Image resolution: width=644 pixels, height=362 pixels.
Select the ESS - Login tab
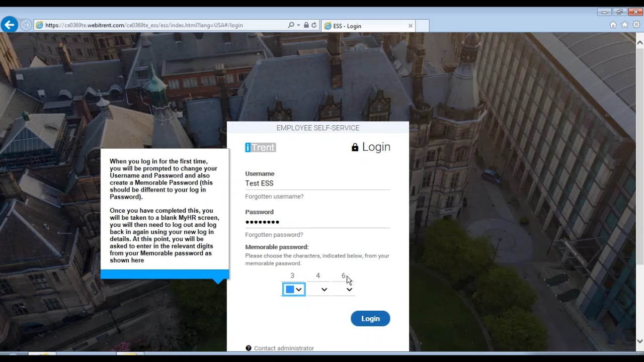point(367,26)
